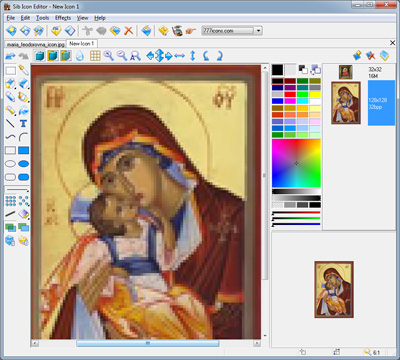Viewport: 400px width, 360px height.
Task: Select the outlined rectangle shape tool
Action: [x=10, y=150]
